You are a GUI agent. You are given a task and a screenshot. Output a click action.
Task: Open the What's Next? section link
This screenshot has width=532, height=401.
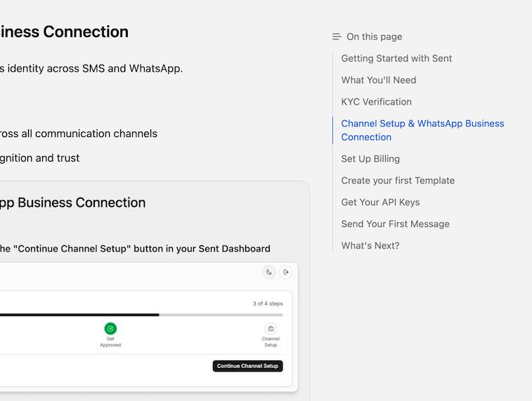click(x=370, y=246)
